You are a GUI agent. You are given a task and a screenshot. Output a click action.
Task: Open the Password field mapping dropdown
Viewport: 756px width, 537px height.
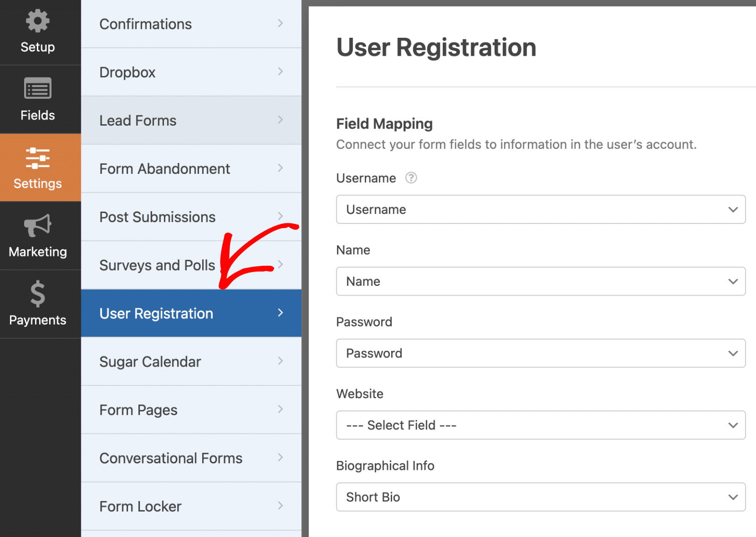(x=541, y=353)
